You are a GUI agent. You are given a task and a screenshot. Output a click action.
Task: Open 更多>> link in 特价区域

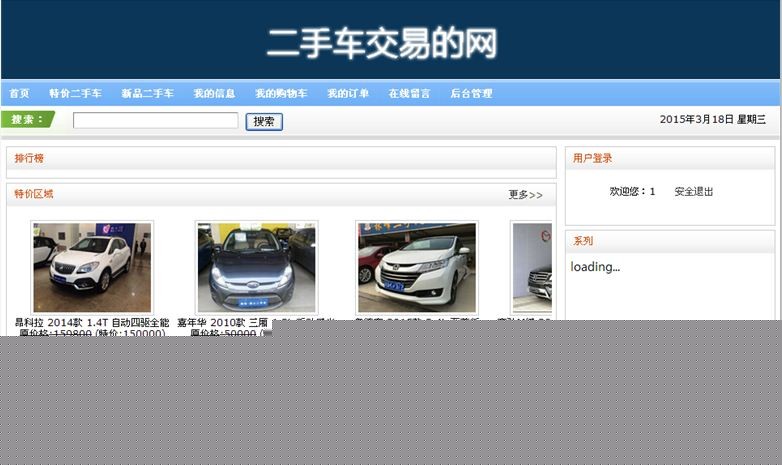tap(525, 195)
